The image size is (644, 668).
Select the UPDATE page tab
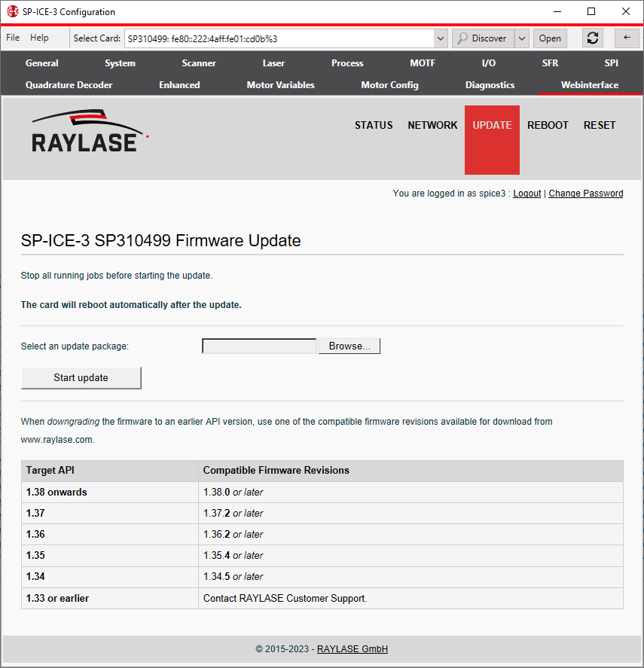[492, 140]
